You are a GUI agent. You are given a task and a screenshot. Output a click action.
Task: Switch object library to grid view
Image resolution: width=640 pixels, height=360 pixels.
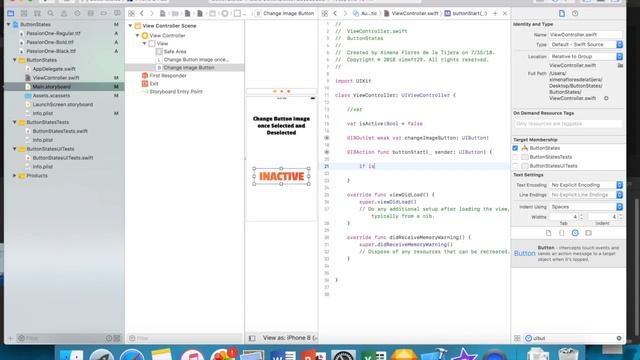point(517,338)
